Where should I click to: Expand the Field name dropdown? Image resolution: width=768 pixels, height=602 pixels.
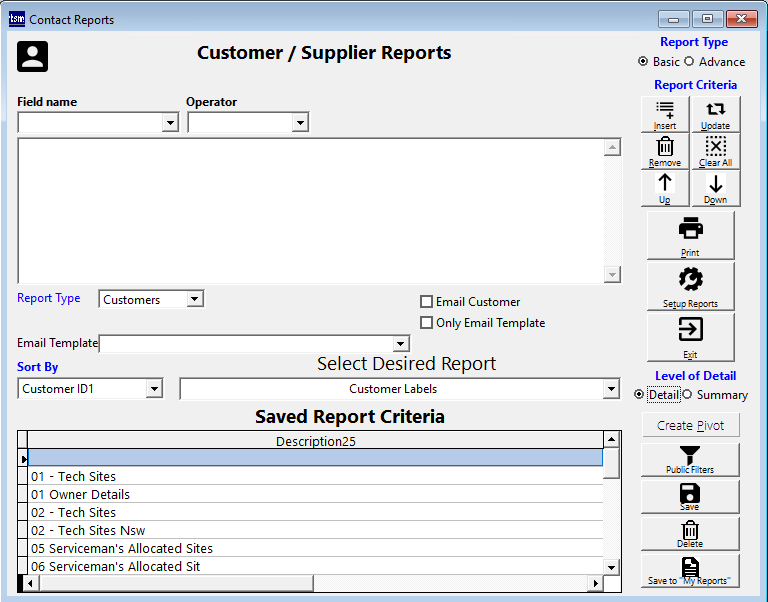(169, 123)
